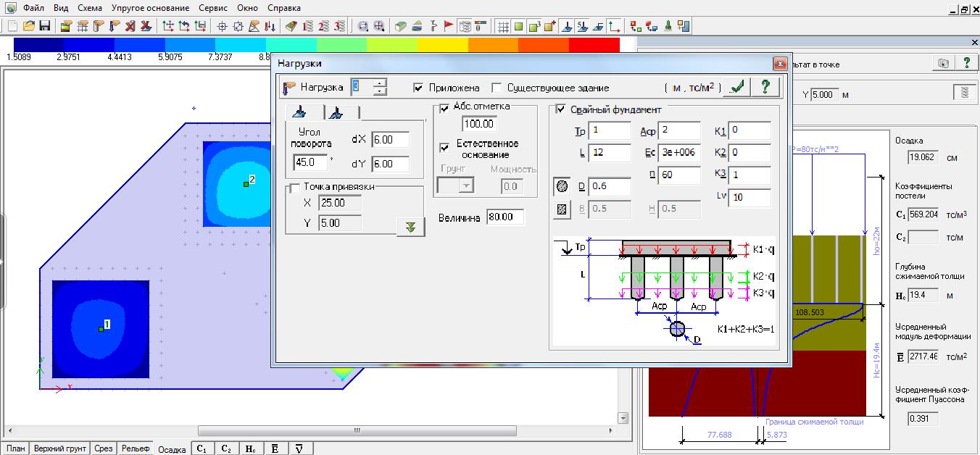Toggle the grid display toolbar icon
The image size is (980, 455).
tap(503, 26)
